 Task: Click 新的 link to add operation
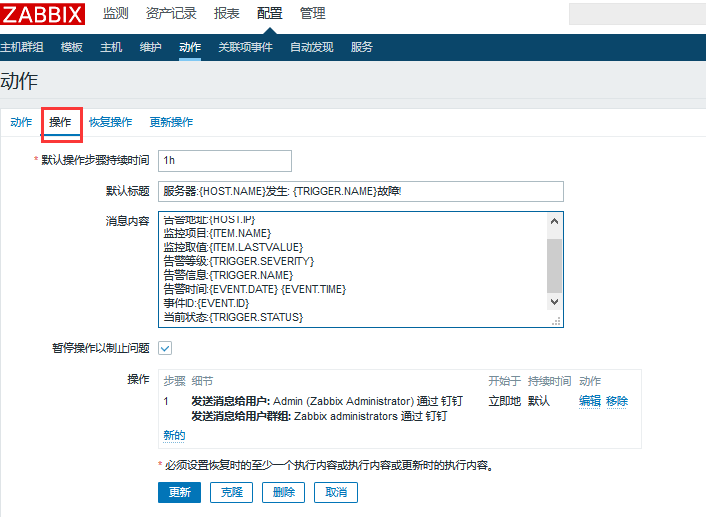click(x=174, y=435)
